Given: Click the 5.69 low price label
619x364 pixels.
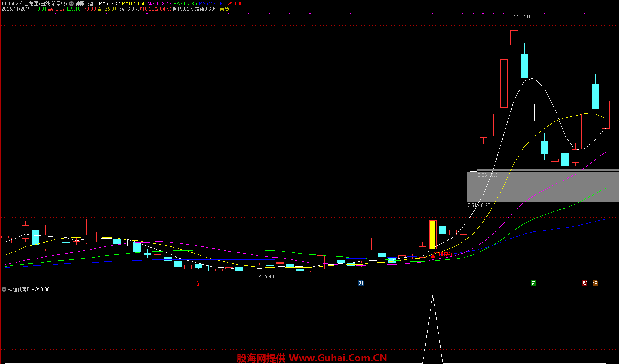Looking at the screenshot, I should (x=269, y=277).
